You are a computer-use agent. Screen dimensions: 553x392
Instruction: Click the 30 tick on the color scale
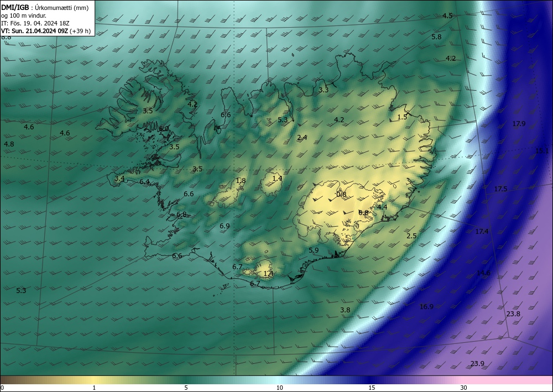coord(464,388)
